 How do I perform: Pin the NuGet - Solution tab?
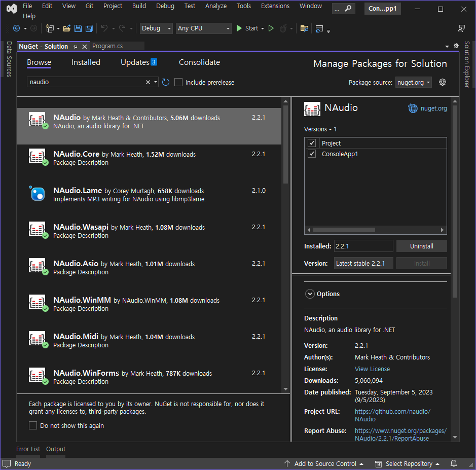pyautogui.click(x=76, y=47)
